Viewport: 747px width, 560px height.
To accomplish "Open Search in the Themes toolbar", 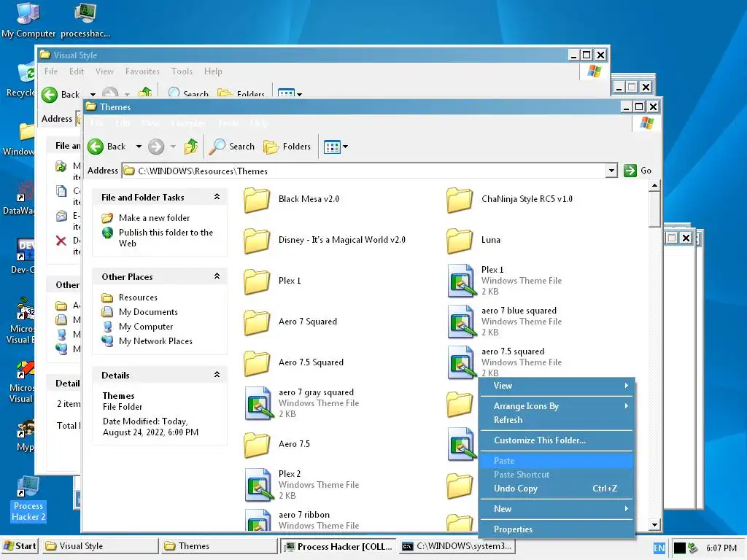I will 232,147.
